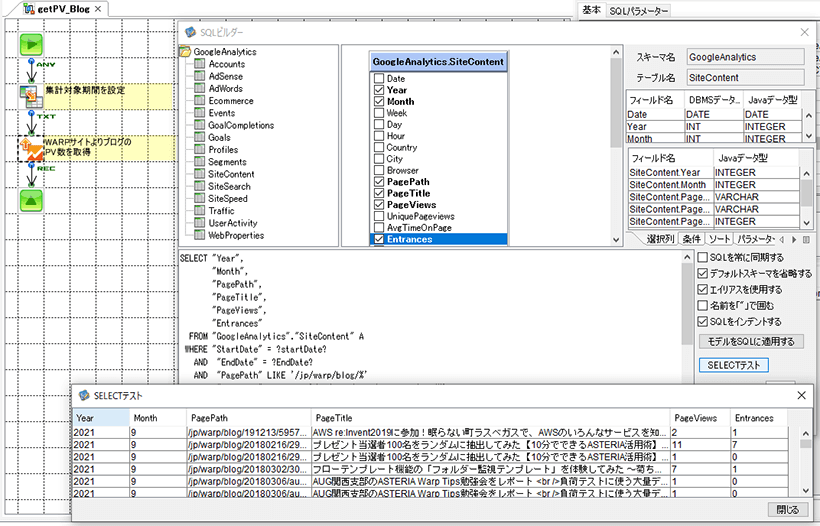Uncheck the Entrances field checkbox

point(379,239)
